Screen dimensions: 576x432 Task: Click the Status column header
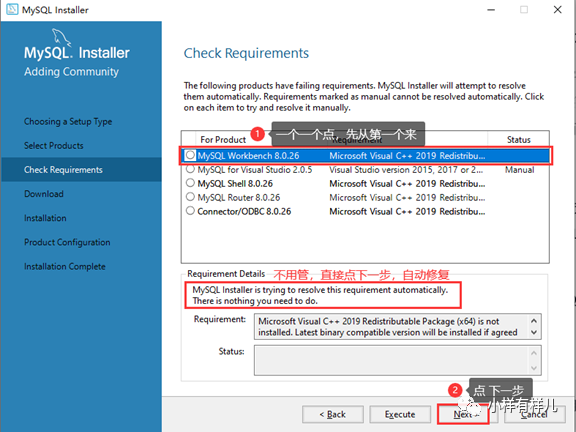pos(519,140)
